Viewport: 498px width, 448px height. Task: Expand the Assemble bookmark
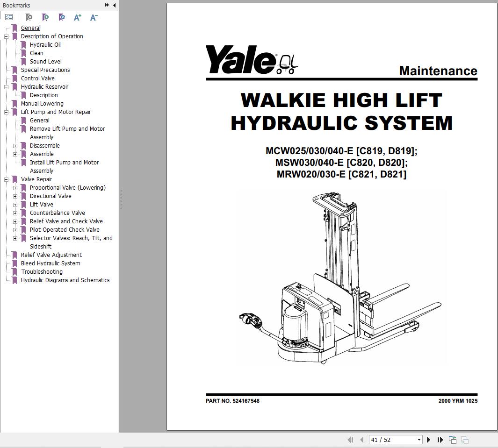pyautogui.click(x=15, y=154)
